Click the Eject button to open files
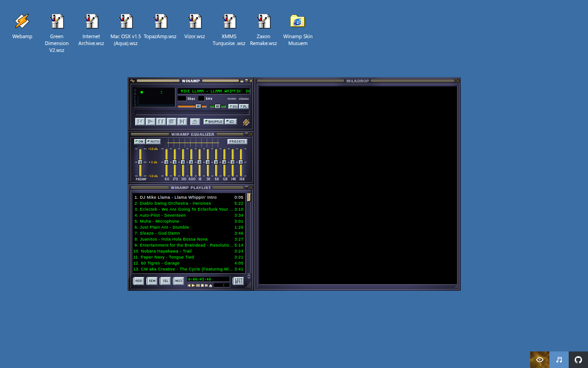Viewport: 588px width, 368px height. tap(195, 121)
